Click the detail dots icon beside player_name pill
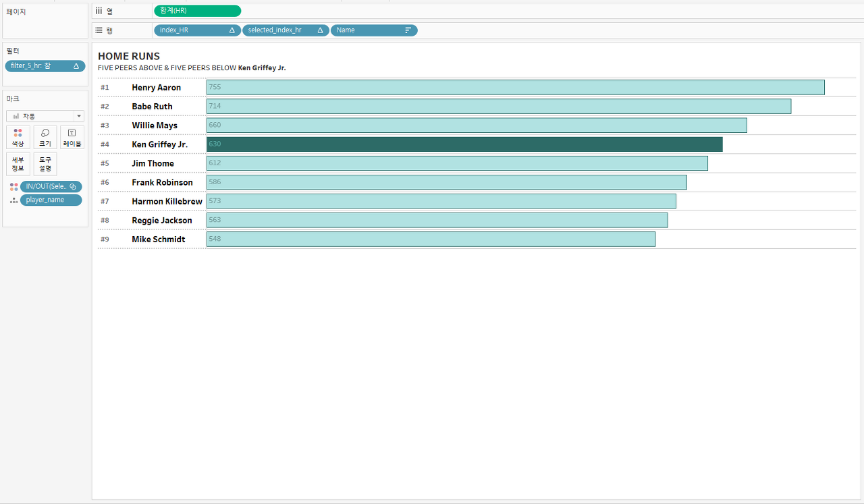The height and width of the screenshot is (504, 864). click(14, 200)
